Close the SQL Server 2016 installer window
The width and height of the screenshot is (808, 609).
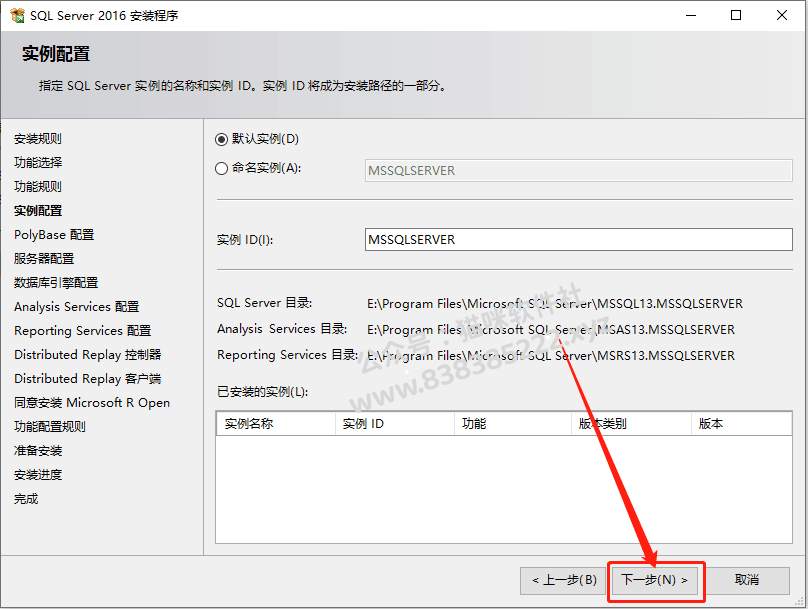(782, 15)
